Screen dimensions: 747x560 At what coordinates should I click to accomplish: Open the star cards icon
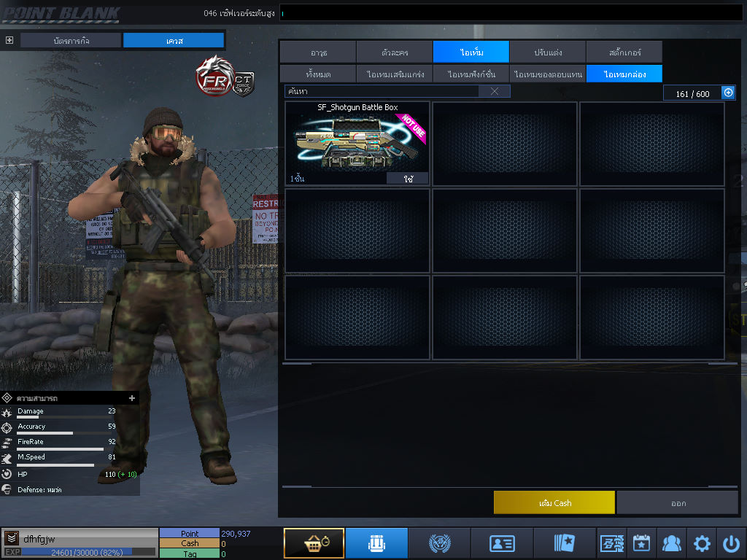pos(564,543)
